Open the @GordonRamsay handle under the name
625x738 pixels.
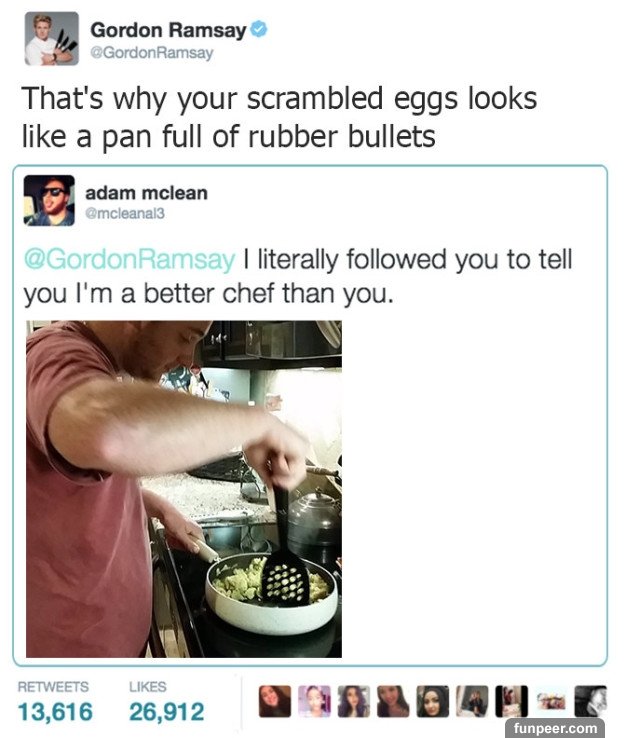[152, 53]
